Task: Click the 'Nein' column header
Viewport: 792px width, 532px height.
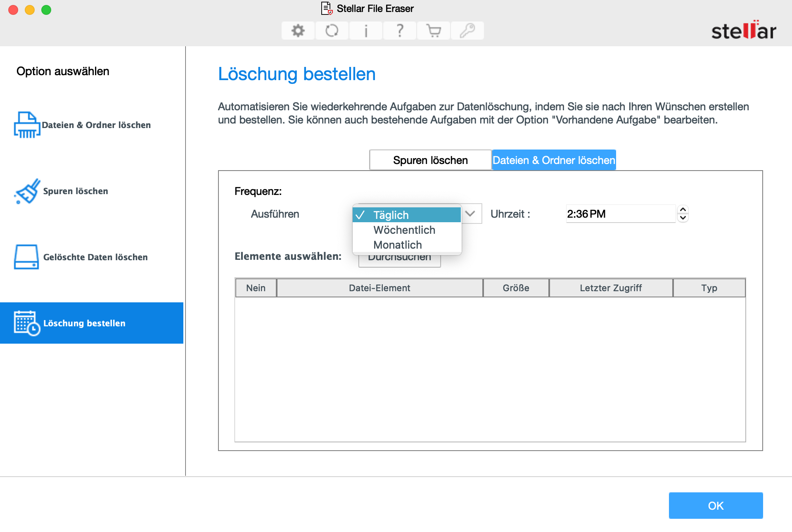Action: (x=256, y=288)
